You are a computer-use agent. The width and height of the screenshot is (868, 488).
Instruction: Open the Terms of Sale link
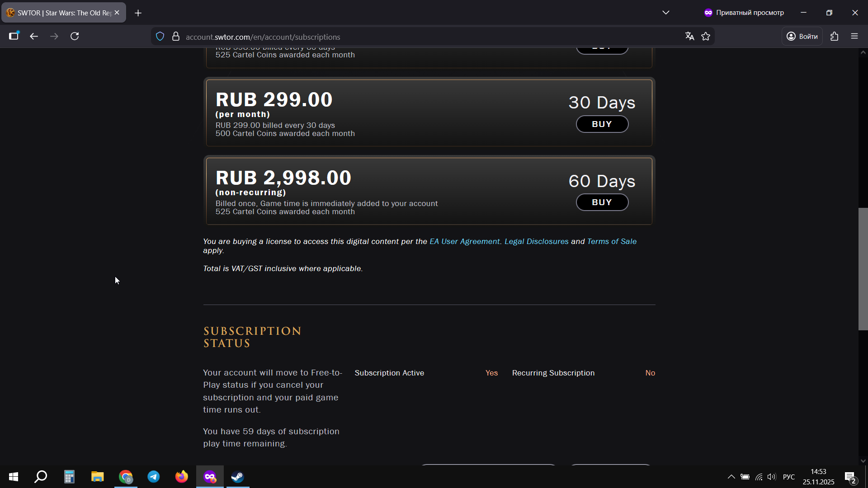(612, 241)
